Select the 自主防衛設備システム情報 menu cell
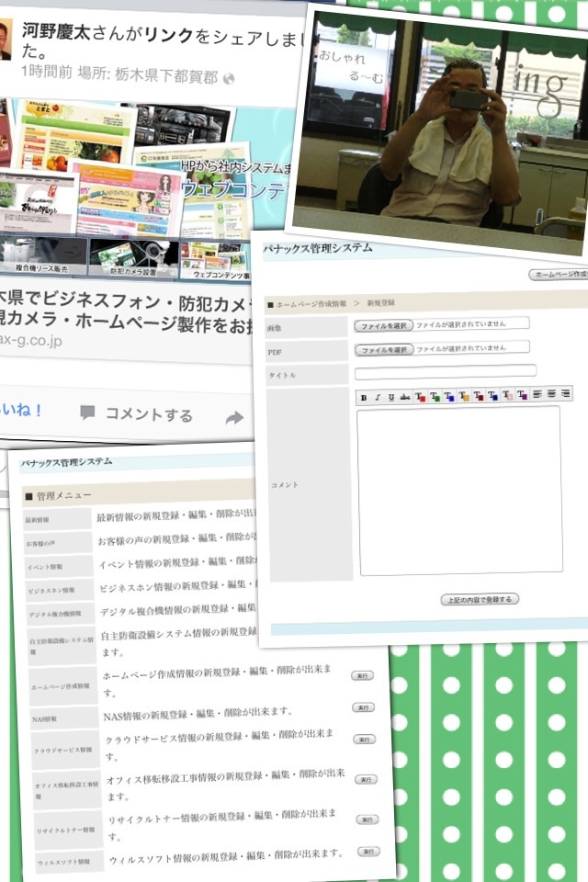The width and height of the screenshot is (588, 882). [x=62, y=645]
